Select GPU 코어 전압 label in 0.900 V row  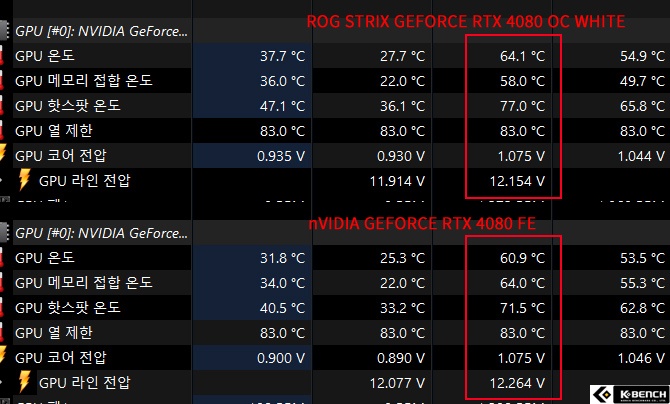tap(60, 357)
